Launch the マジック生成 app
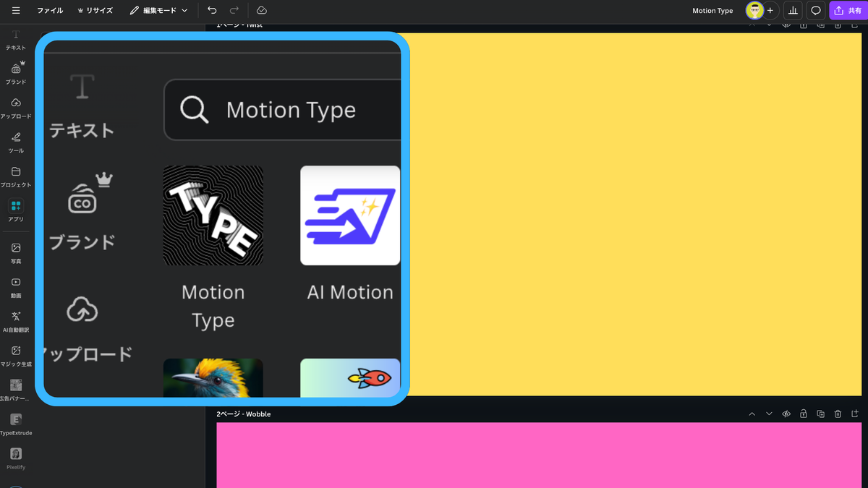 [x=16, y=356]
